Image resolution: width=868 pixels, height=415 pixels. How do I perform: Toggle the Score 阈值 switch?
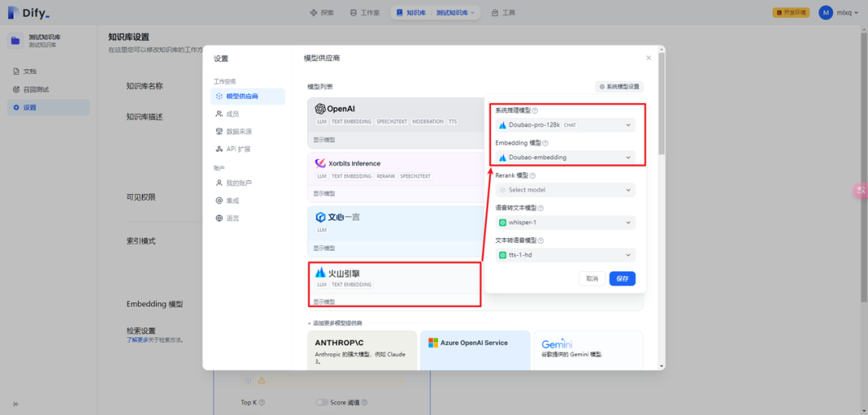[321, 403]
